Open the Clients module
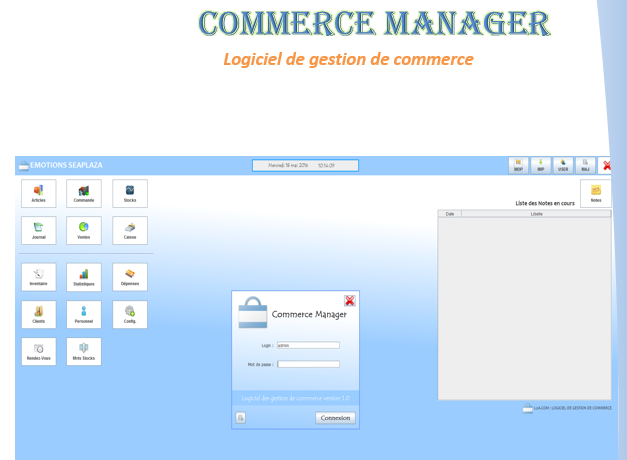Image resolution: width=627 pixels, height=460 pixels. click(39, 314)
